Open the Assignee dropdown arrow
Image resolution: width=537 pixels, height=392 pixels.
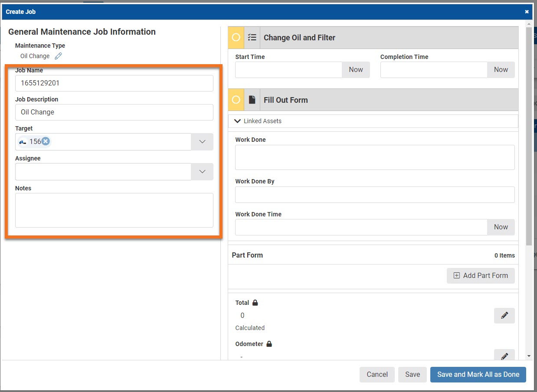tap(202, 172)
